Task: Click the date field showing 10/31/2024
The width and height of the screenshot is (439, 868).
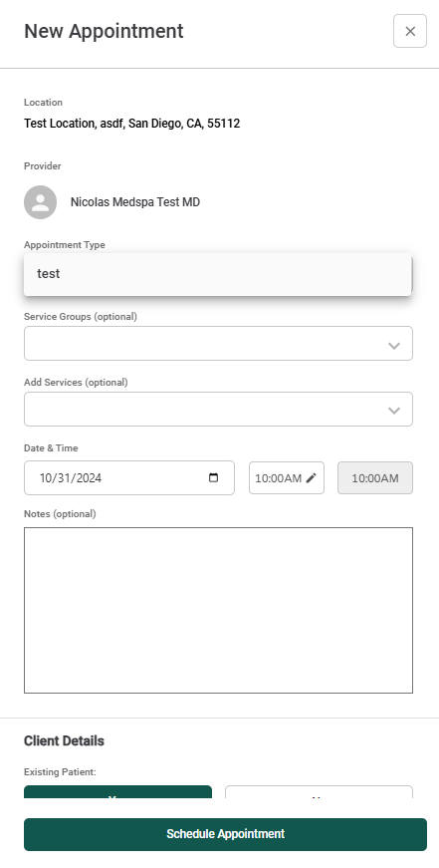Action: point(128,477)
